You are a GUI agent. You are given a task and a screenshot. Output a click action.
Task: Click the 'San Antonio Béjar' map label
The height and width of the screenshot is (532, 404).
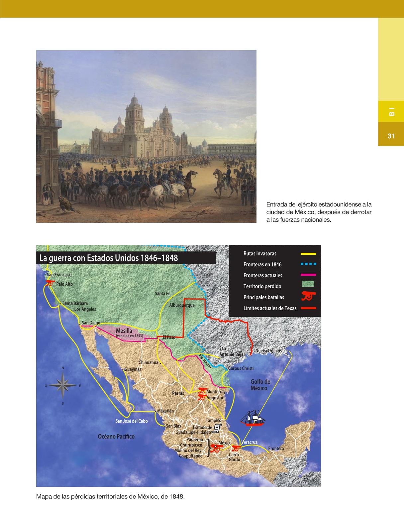[232, 352]
